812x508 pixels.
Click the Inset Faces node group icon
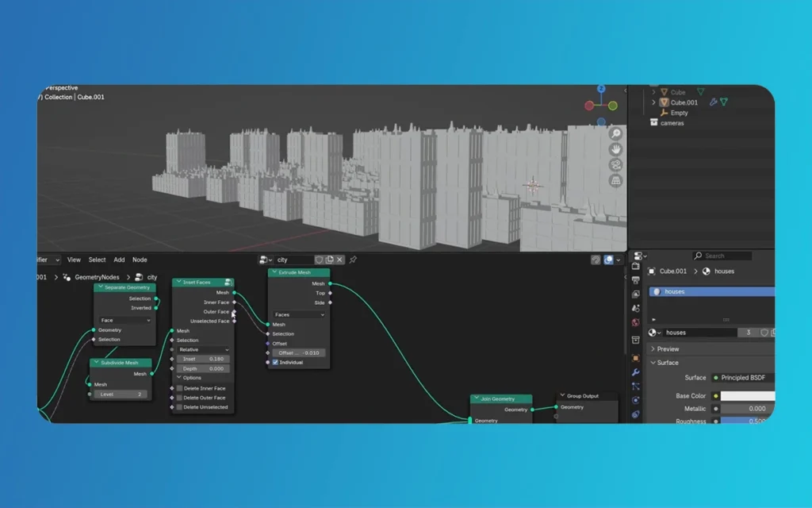pos(228,282)
